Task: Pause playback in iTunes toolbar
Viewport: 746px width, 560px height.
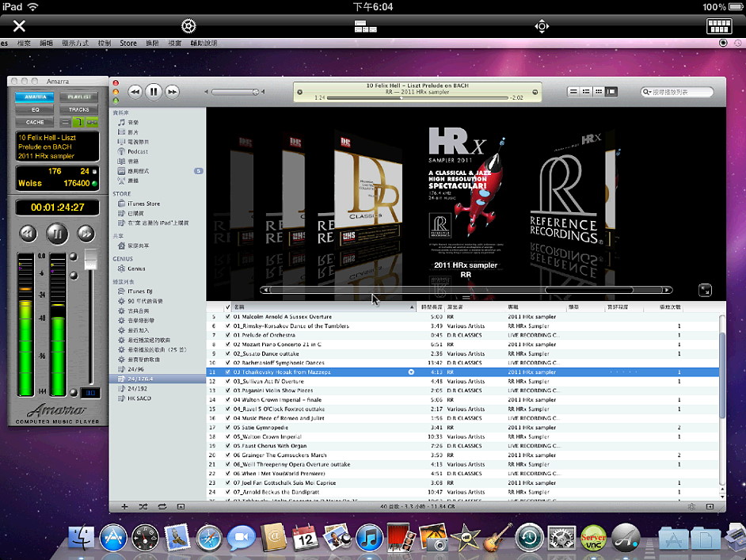Action: [154, 91]
